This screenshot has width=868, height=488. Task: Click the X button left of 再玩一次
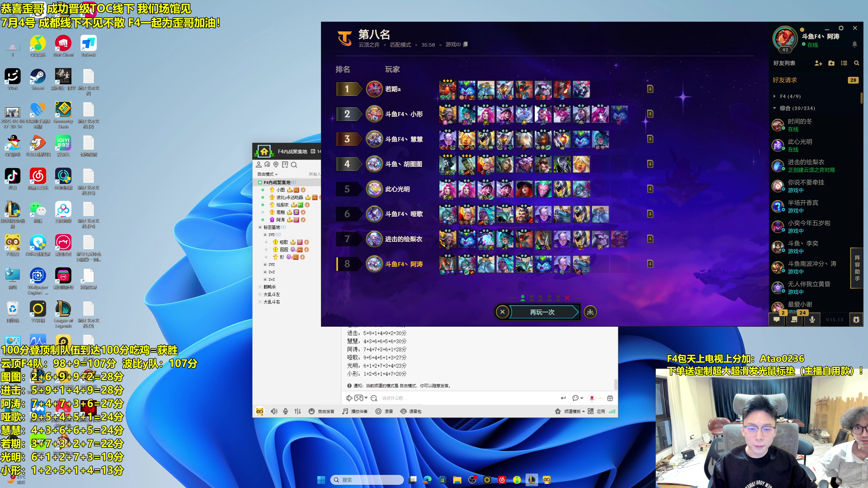(x=502, y=312)
